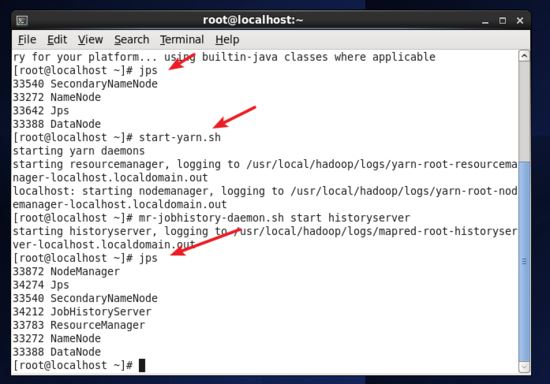This screenshot has height=384, width=550.
Task: Open the View menu
Action: pos(90,40)
